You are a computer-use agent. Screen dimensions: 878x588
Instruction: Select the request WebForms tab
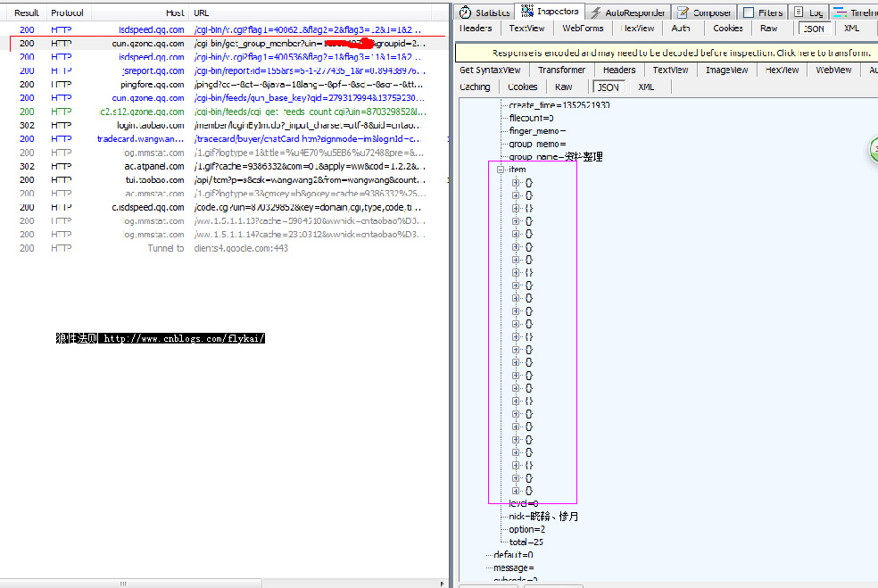[583, 28]
